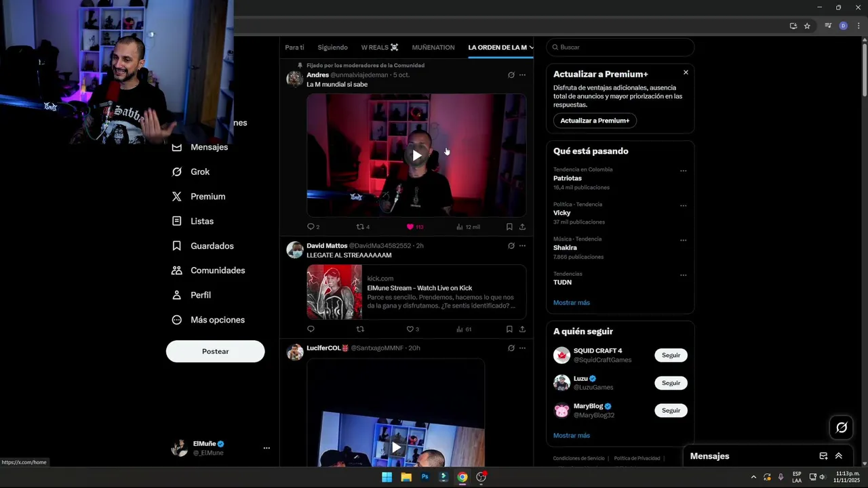
Task: Open Grok icon on David Mattos's post
Action: 511,246
